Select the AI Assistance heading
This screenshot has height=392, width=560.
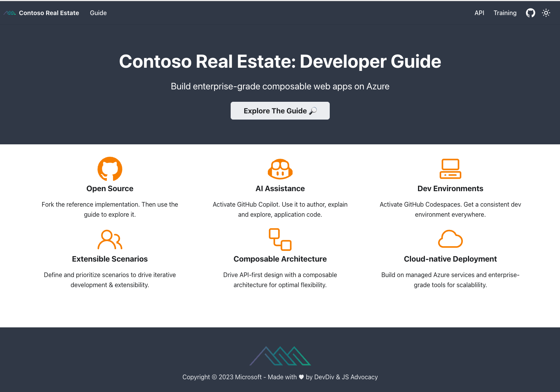click(x=280, y=188)
